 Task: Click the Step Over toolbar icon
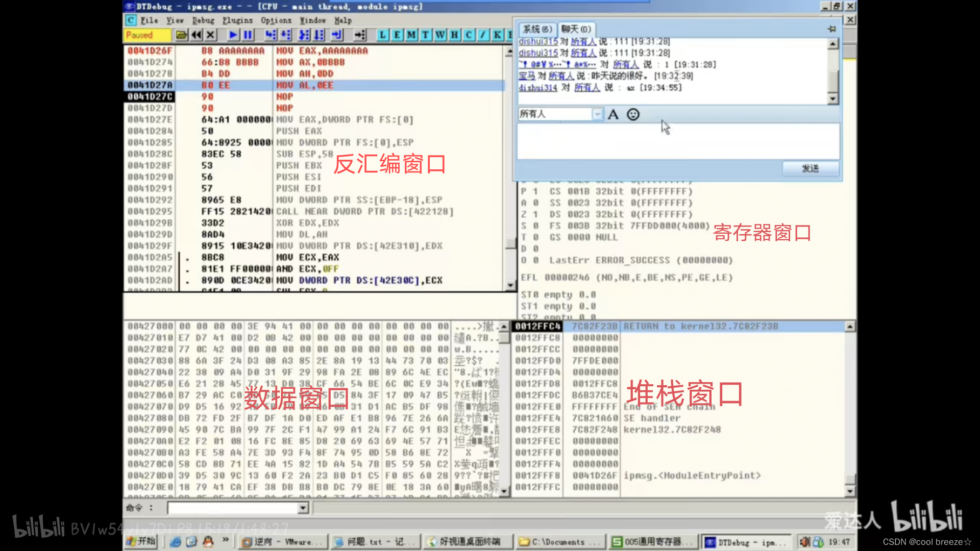pyautogui.click(x=286, y=35)
